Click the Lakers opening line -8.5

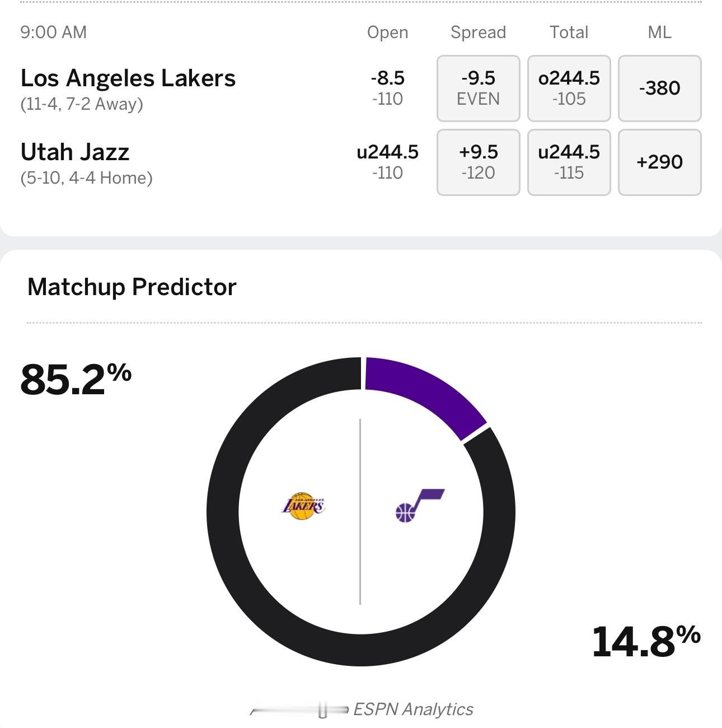coord(387,78)
